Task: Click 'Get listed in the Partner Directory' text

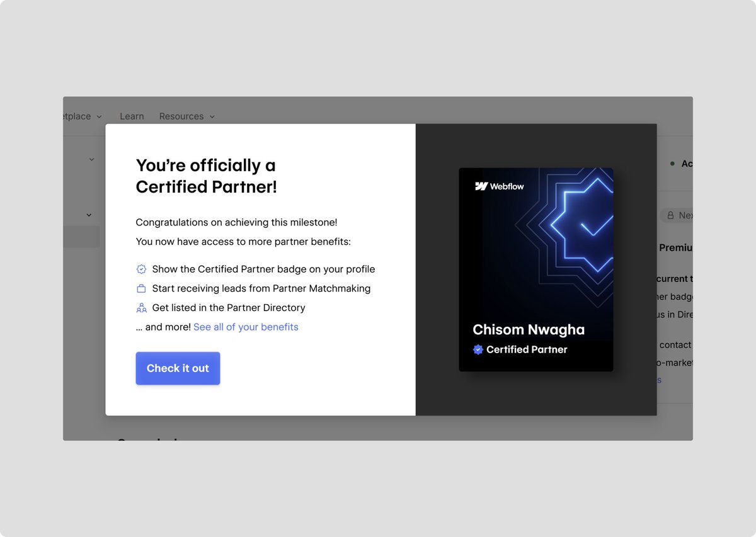Action: pos(229,308)
